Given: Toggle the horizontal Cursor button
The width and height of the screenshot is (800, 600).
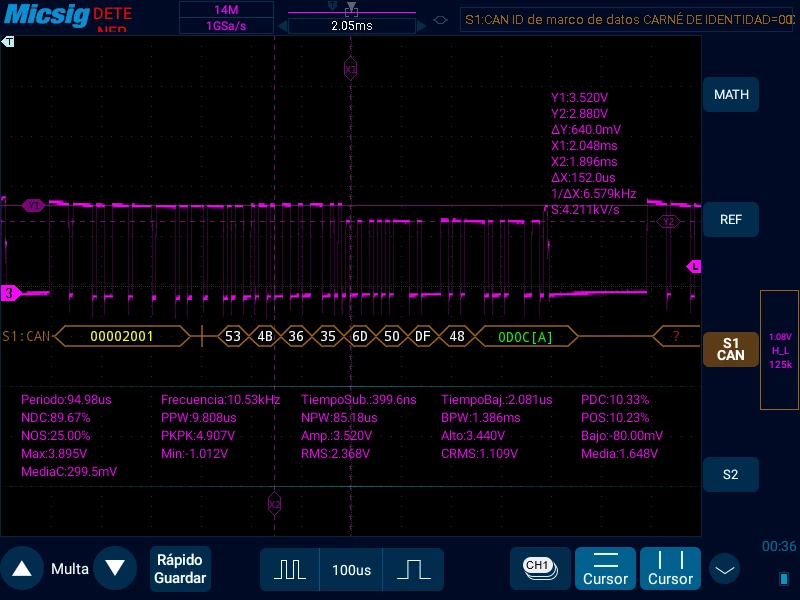Looking at the screenshot, I should pyautogui.click(x=605, y=568).
